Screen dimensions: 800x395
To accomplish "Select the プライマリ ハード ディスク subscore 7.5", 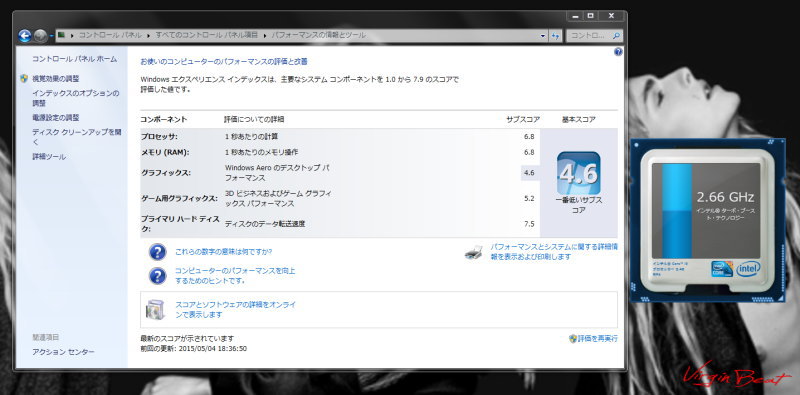I will tap(529, 224).
